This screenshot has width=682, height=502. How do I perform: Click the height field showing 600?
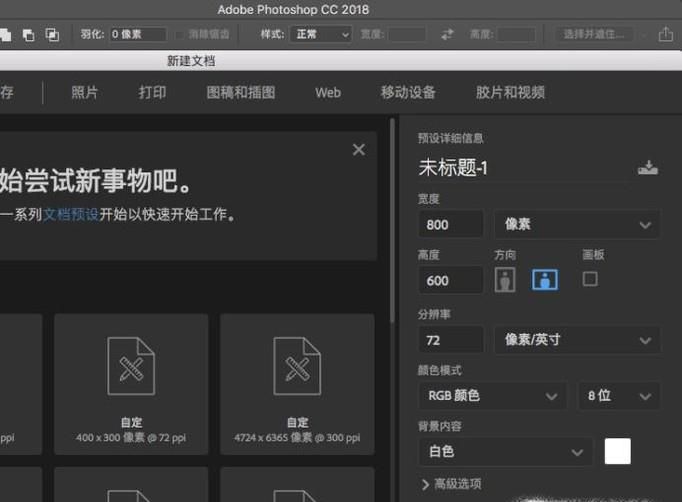pyautogui.click(x=451, y=280)
